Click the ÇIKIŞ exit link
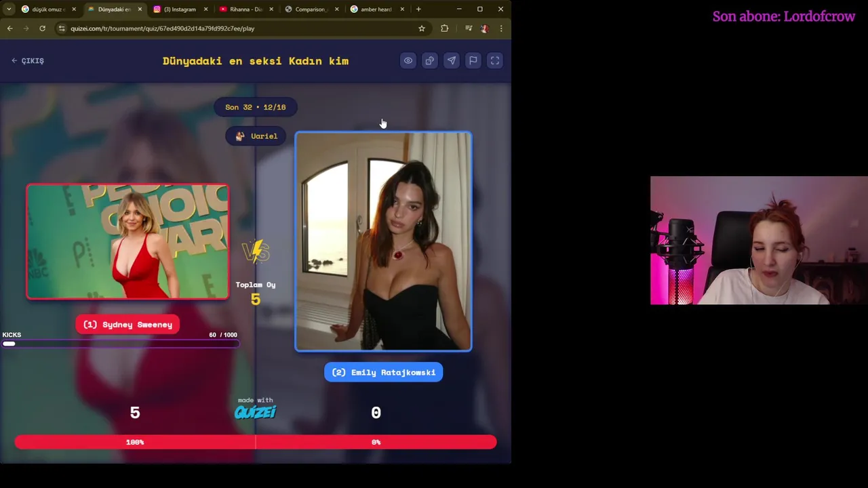This screenshot has height=488, width=868. (28, 61)
